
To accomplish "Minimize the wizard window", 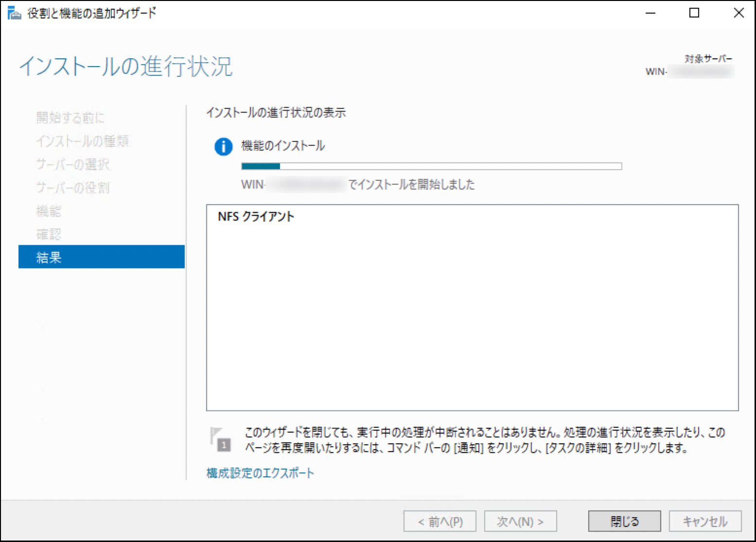I will pos(650,13).
